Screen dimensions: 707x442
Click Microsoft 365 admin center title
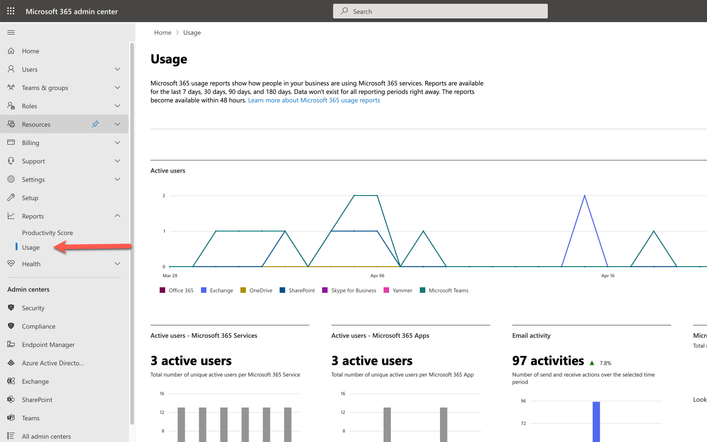point(72,11)
